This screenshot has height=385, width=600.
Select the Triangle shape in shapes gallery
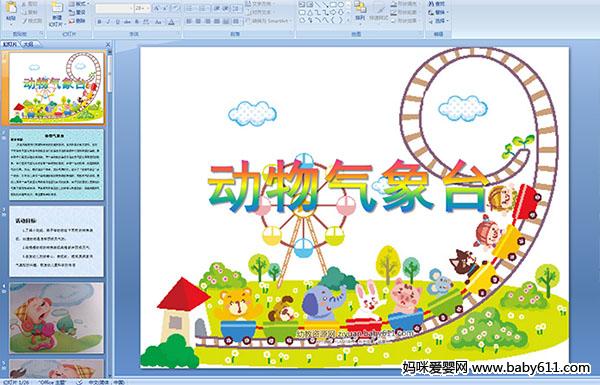tap(310, 13)
